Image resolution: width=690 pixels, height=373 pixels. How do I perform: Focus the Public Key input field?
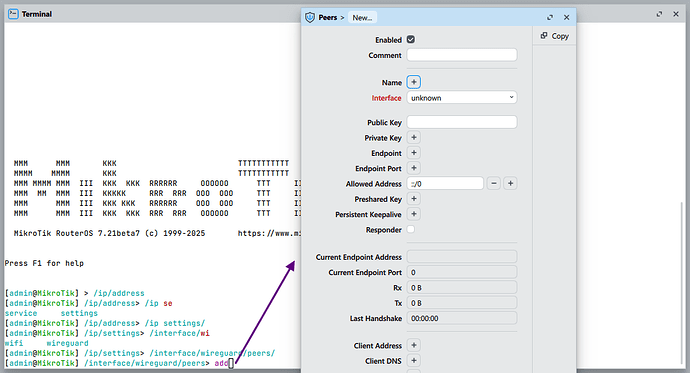tap(462, 122)
